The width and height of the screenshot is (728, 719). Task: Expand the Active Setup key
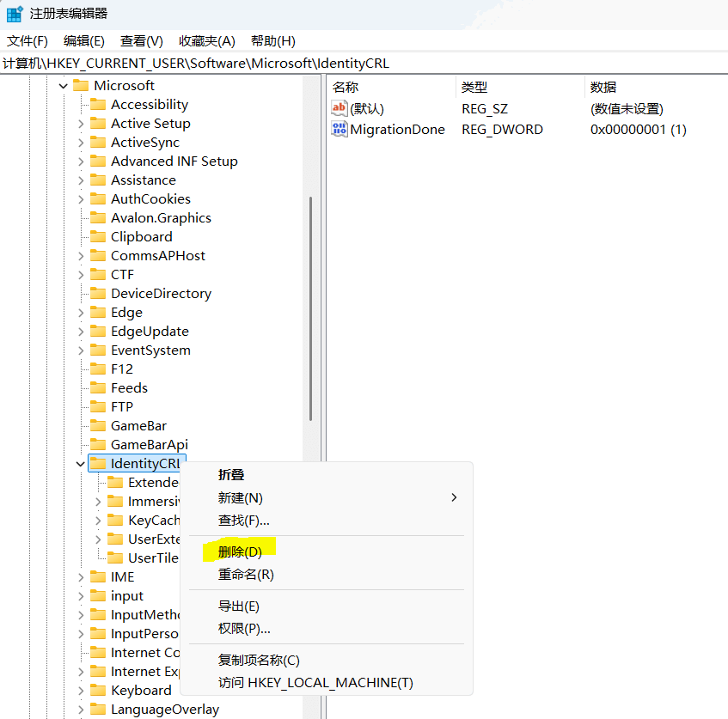pos(81,124)
